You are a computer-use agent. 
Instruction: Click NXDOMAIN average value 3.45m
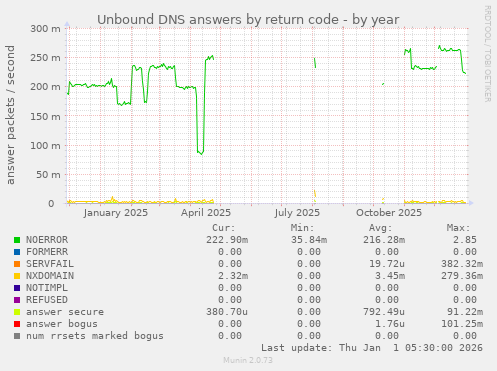tap(390, 276)
